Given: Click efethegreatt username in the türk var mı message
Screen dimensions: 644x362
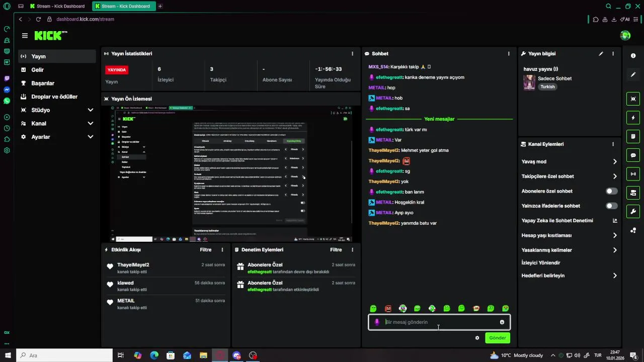Looking at the screenshot, I should [x=389, y=130].
